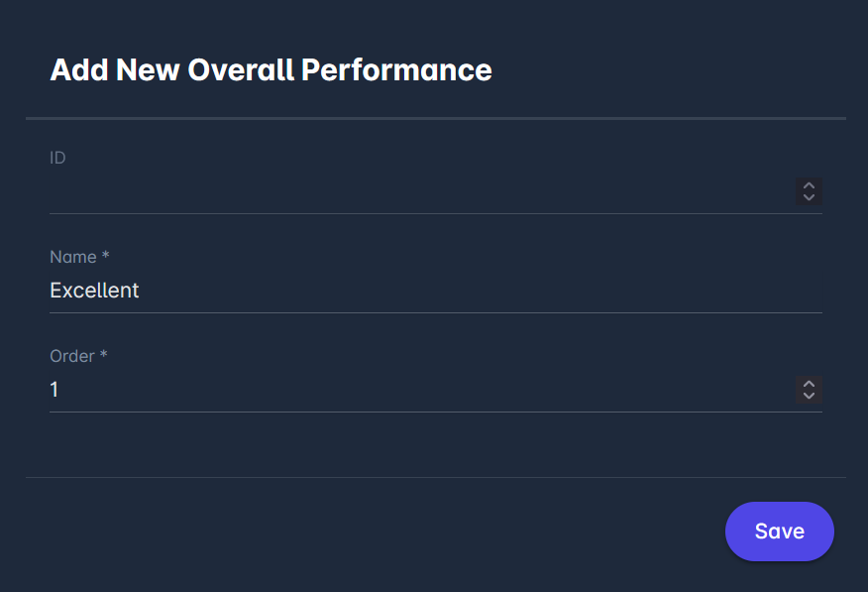Click the value "1" in Order field
868x592 pixels.
54,390
